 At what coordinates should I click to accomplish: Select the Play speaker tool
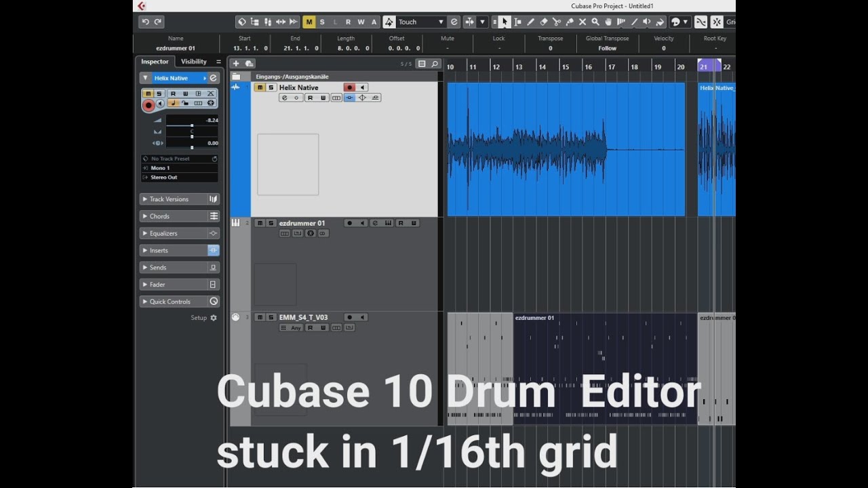(646, 22)
